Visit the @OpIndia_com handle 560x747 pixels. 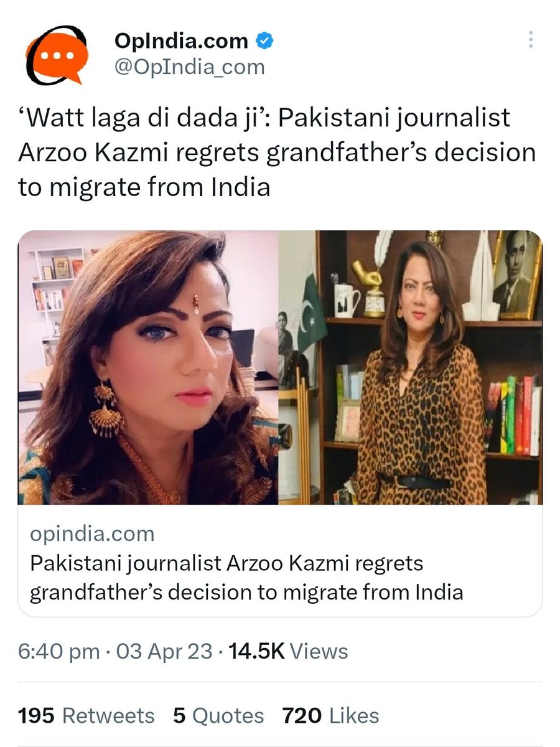point(190,67)
